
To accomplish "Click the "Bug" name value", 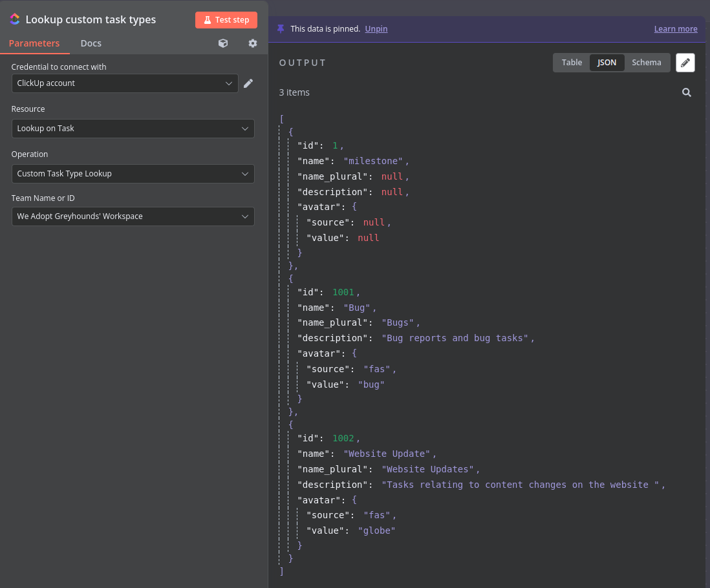I will (357, 308).
